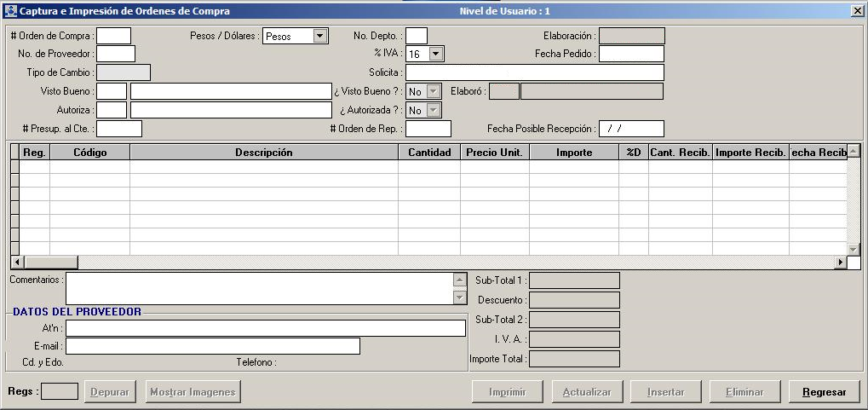Click the Cantidad column header
Screen dimensions: 868x410
click(x=429, y=153)
